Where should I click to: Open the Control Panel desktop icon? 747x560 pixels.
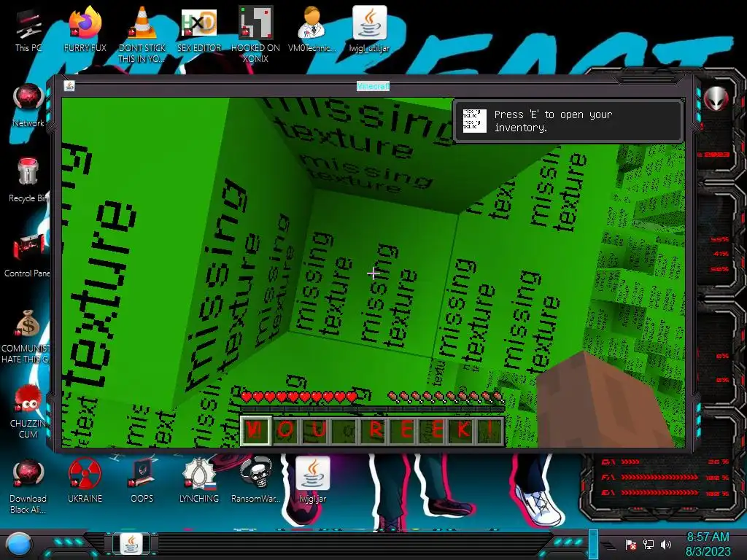pos(27,254)
